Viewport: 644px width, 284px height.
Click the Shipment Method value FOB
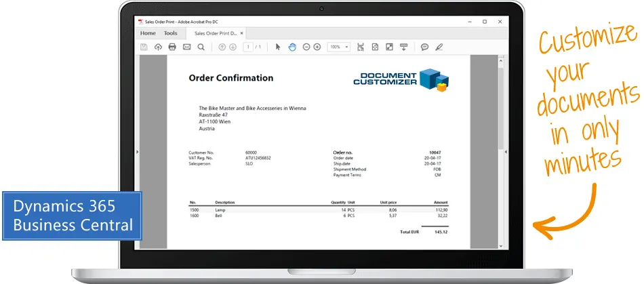pyautogui.click(x=437, y=169)
